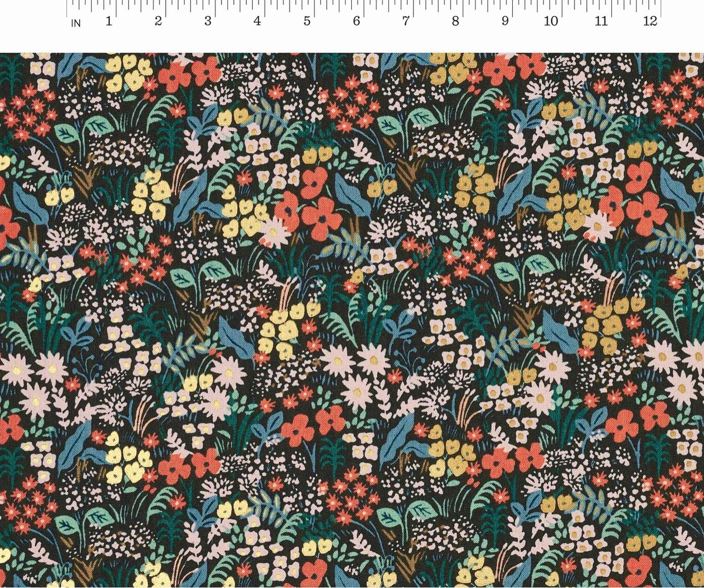Viewport: 704px width, 588px height.
Task: Click the number 10 on the ruler
Action: pyautogui.click(x=551, y=21)
